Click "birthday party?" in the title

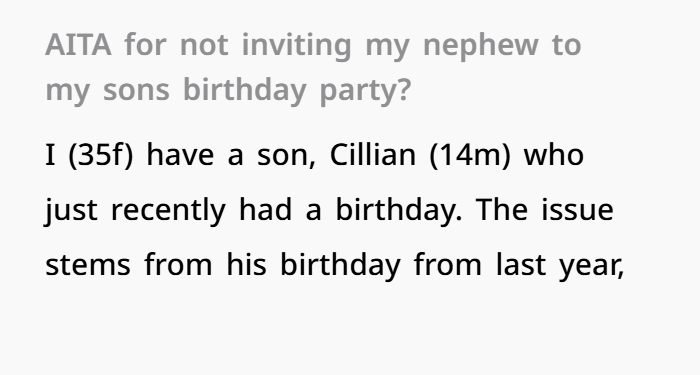point(296,90)
